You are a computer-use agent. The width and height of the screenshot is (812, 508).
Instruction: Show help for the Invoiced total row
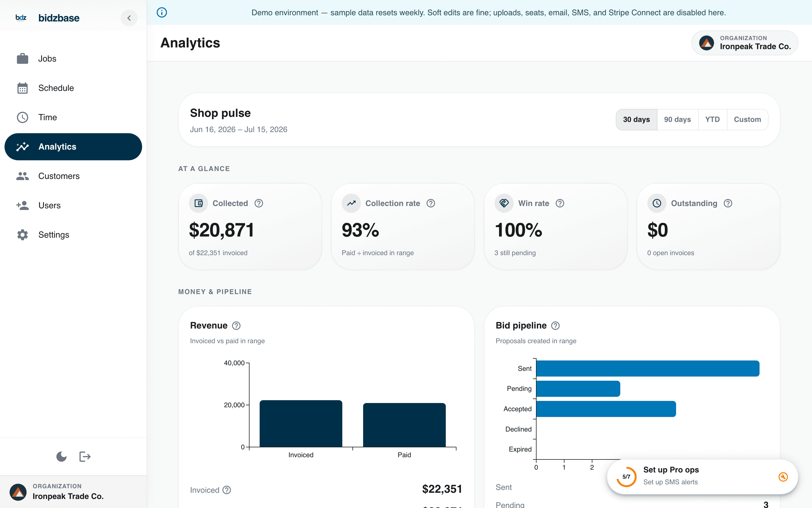pyautogui.click(x=227, y=490)
